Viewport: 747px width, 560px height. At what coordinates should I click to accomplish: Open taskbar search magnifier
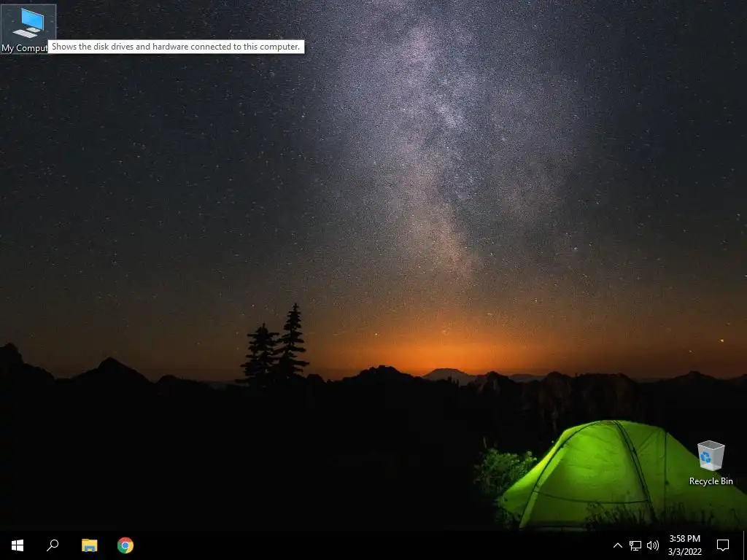point(53,545)
